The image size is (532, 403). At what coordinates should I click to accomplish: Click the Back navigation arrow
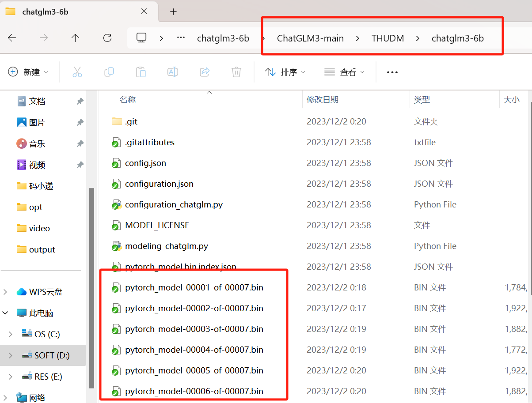12,38
